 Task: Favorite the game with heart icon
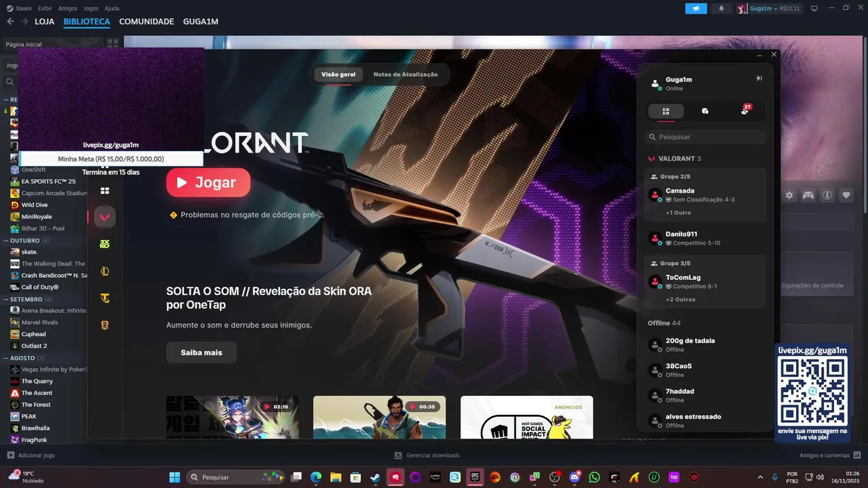(846, 195)
